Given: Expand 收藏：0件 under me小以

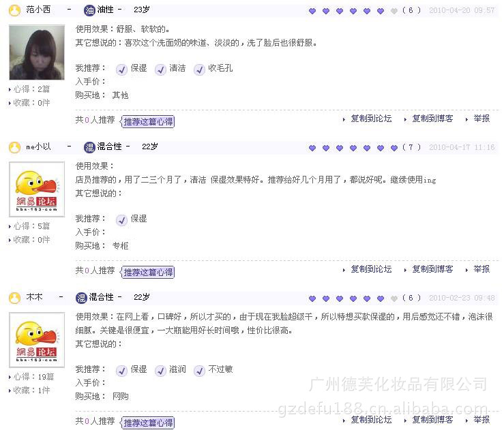Looking at the screenshot, I should point(10,240).
